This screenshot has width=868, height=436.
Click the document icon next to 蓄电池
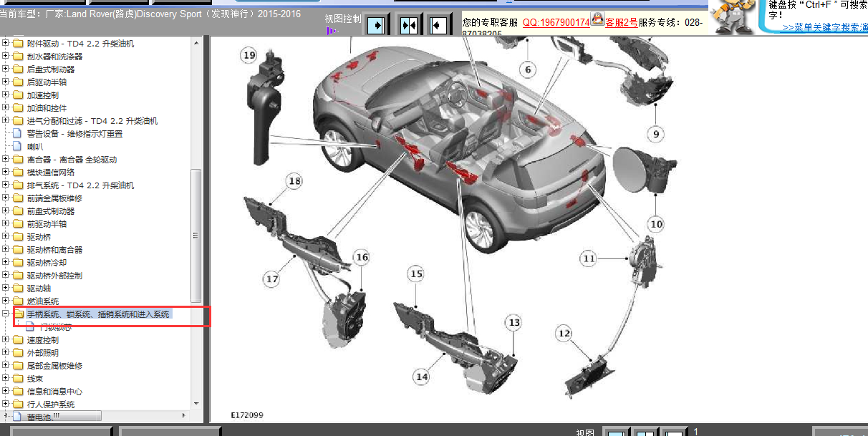[18, 417]
